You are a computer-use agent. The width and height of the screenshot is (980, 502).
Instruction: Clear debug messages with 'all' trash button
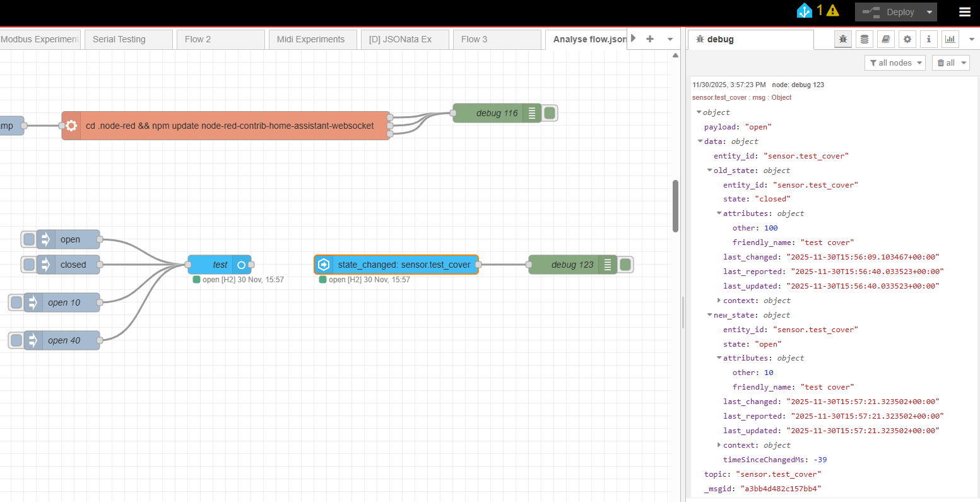(x=946, y=63)
